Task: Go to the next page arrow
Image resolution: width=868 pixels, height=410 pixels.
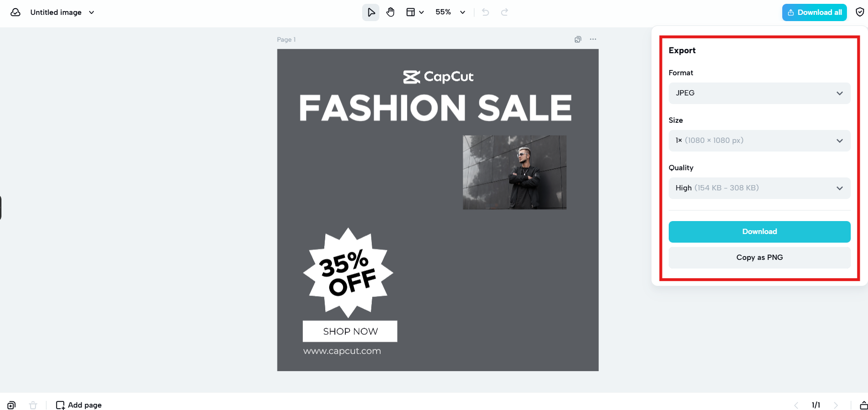Action: (x=836, y=405)
